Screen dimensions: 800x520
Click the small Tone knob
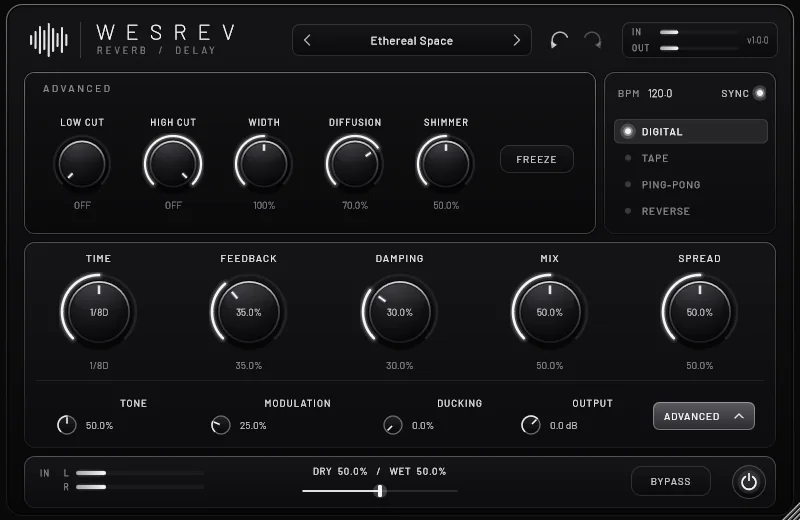(66, 425)
